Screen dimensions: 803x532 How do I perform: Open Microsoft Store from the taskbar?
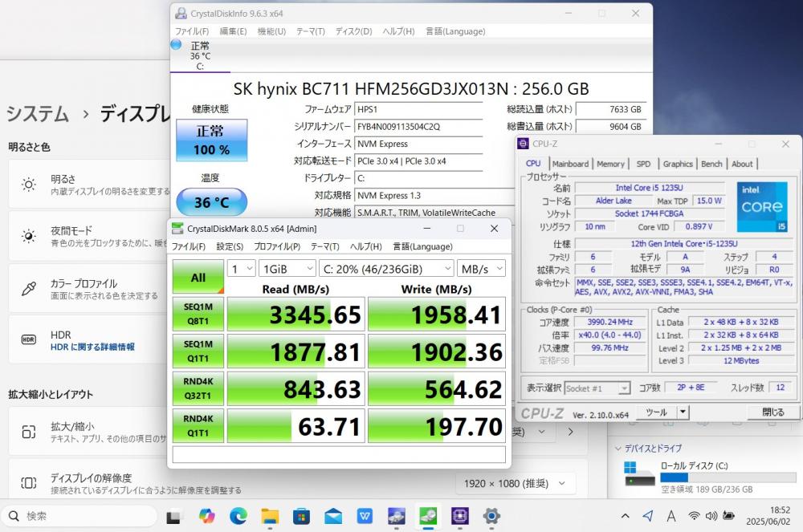pos(301,517)
